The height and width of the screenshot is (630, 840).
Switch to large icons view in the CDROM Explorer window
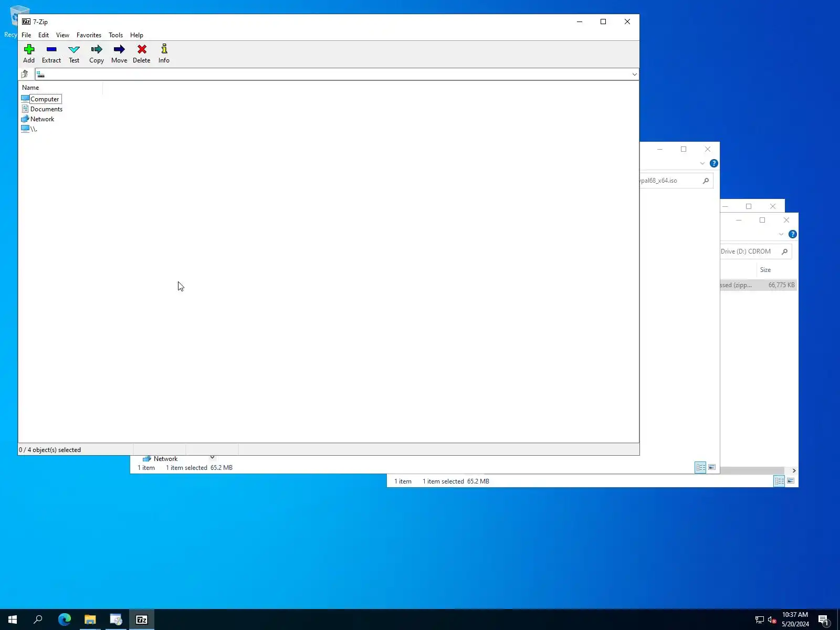791,481
